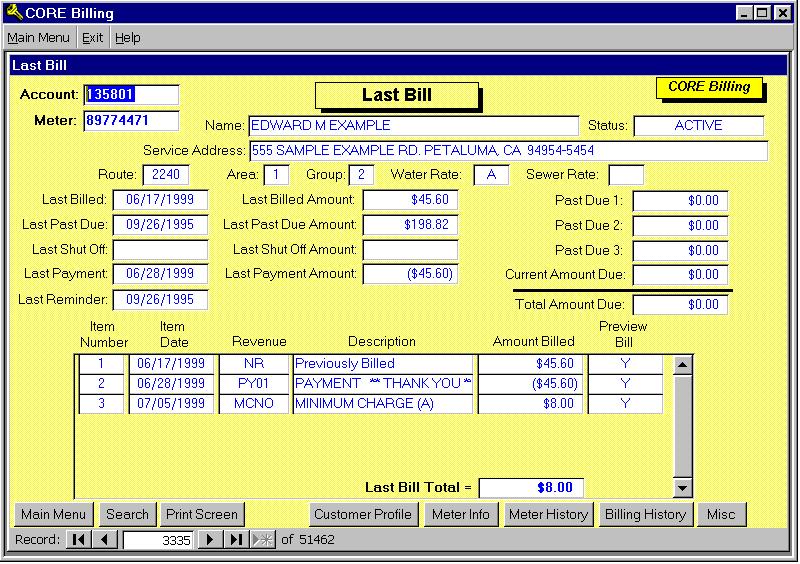
Task: Click the Area field
Action: coord(276,175)
